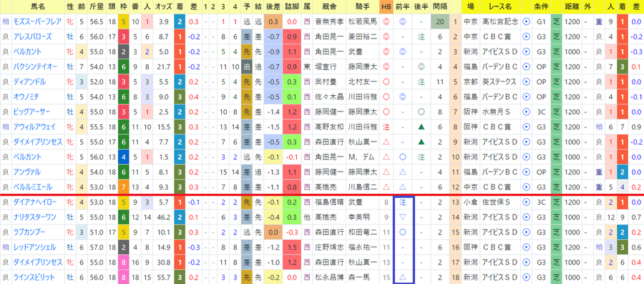This screenshot has width=644, height=284.
Task: Play the アイビスＳＤ video in row 15
Action: (x=526, y=232)
